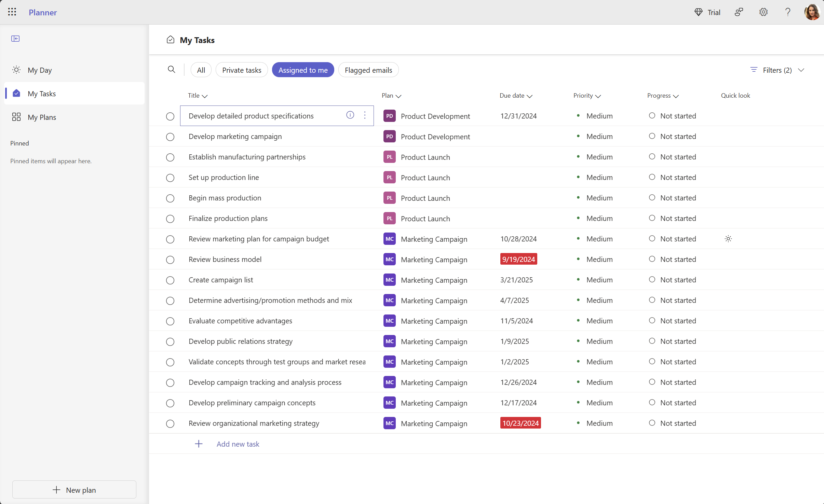
Task: Click the Private tasks filter tab
Action: 242,70
